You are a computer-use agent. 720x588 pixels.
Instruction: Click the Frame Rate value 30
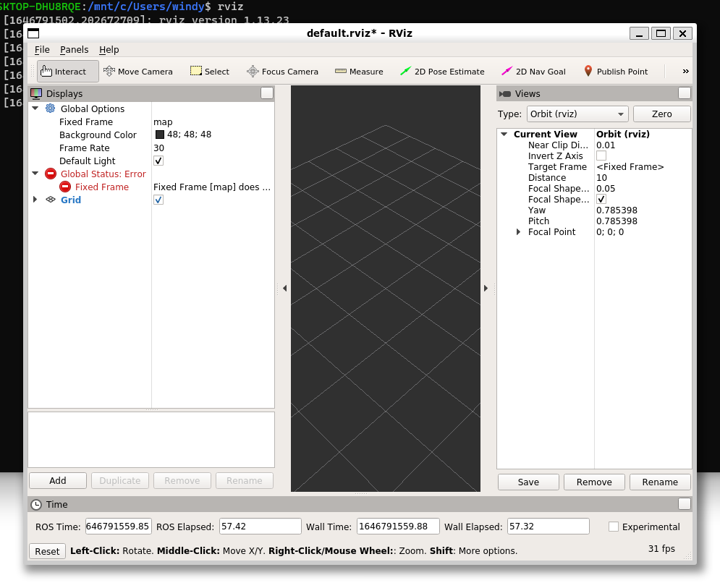tap(159, 148)
